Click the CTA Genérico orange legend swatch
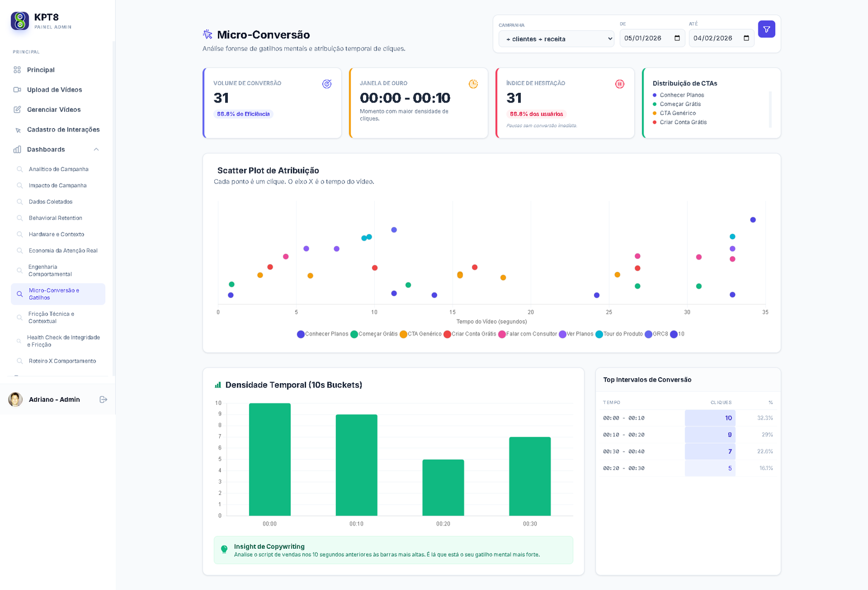 (x=403, y=334)
